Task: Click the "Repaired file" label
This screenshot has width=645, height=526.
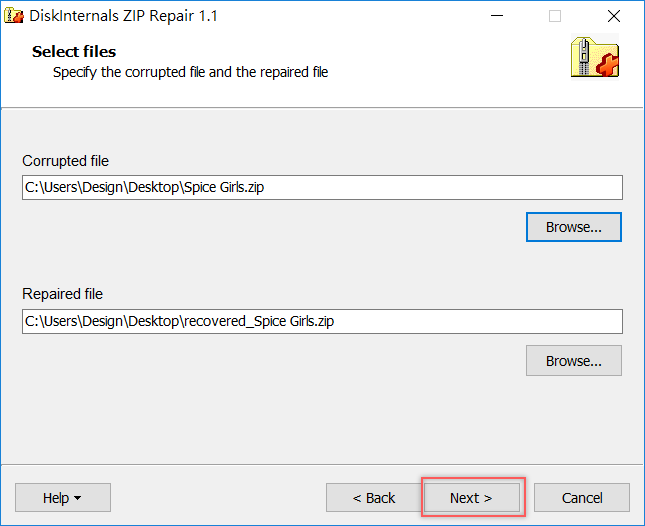Action: coord(63,294)
